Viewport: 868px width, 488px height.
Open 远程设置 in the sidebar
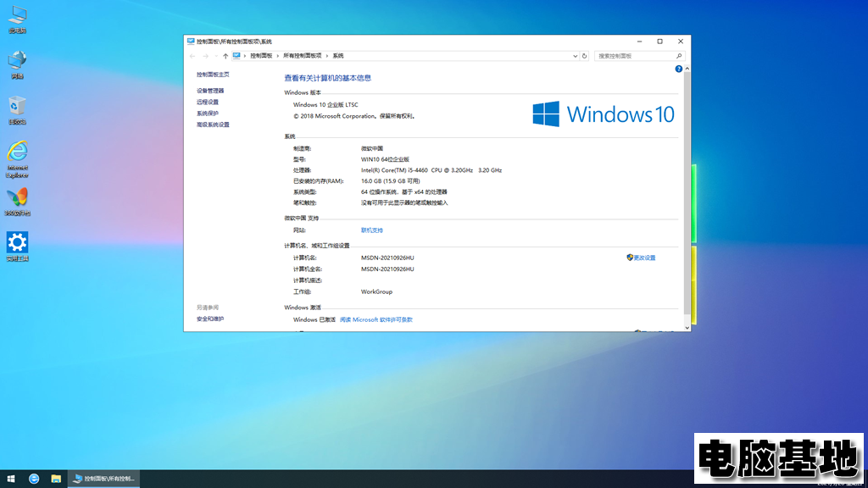click(208, 103)
